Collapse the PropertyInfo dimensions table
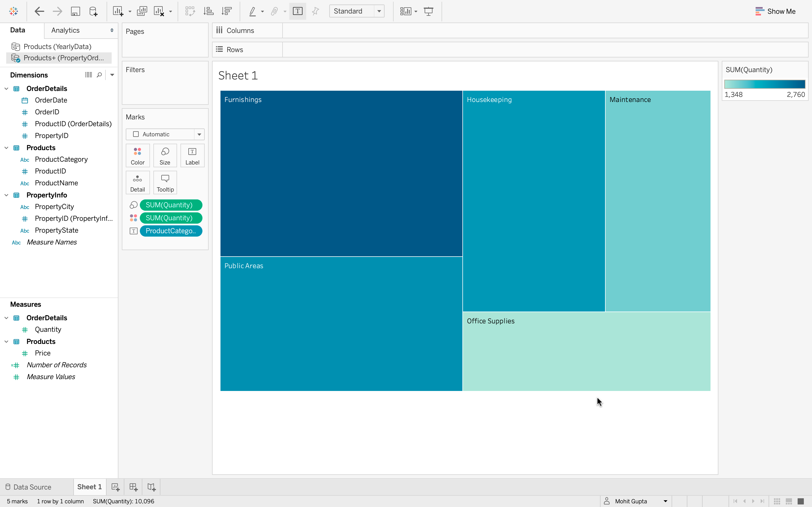The width and height of the screenshot is (812, 507). pos(6,195)
